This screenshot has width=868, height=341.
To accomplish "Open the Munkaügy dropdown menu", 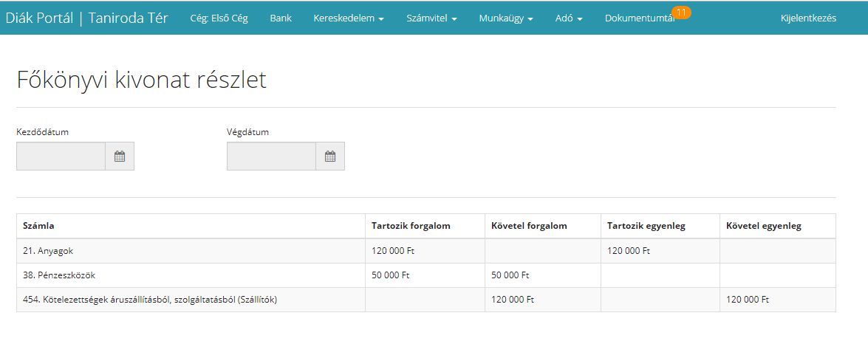I will tap(506, 18).
